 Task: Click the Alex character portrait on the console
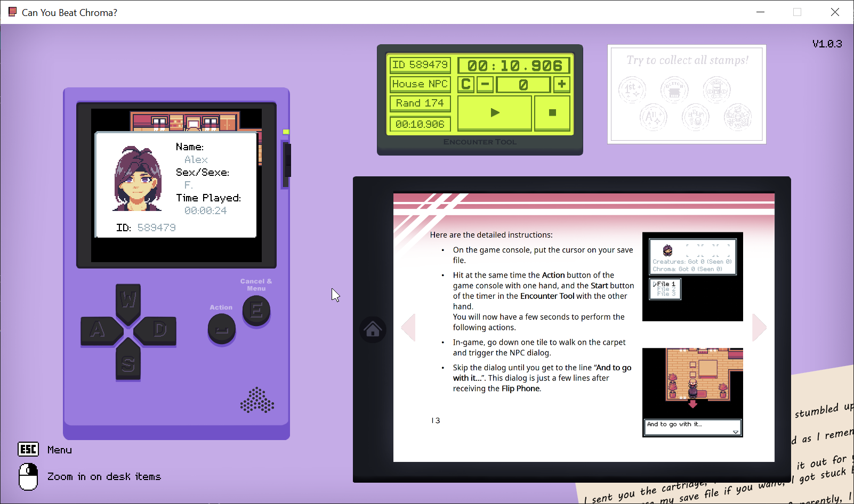(x=138, y=178)
